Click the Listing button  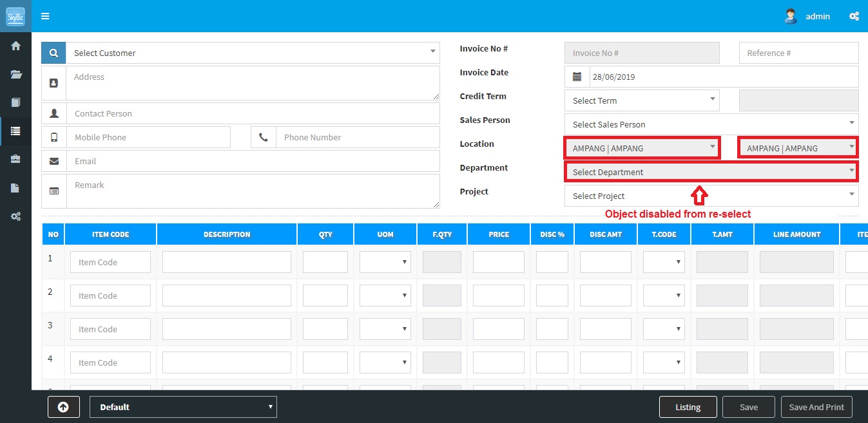688,407
